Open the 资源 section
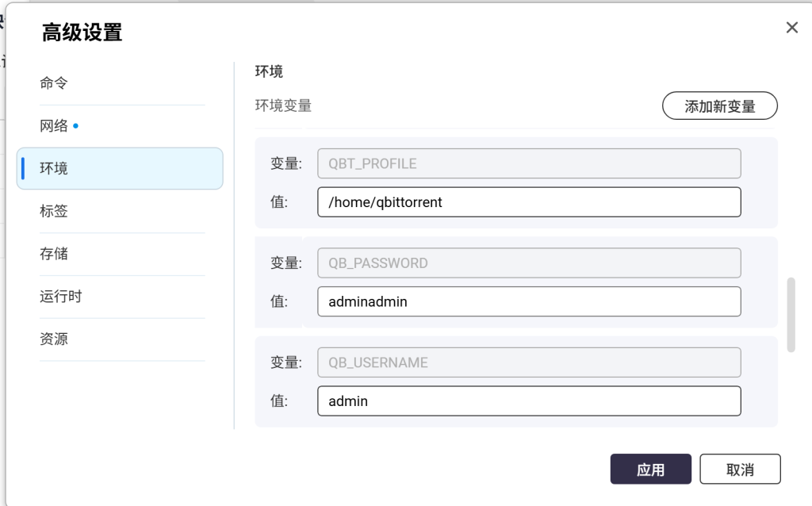Image resolution: width=812 pixels, height=506 pixels. pyautogui.click(x=54, y=339)
